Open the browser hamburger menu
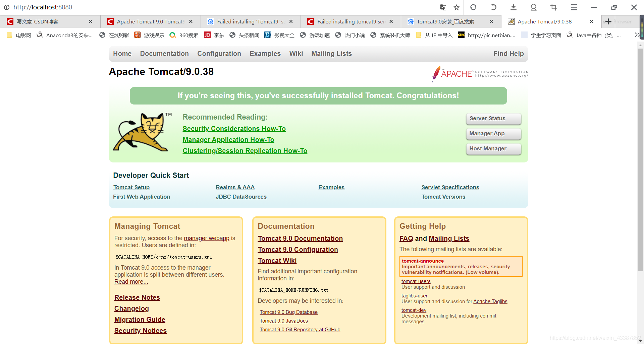 tap(574, 7)
